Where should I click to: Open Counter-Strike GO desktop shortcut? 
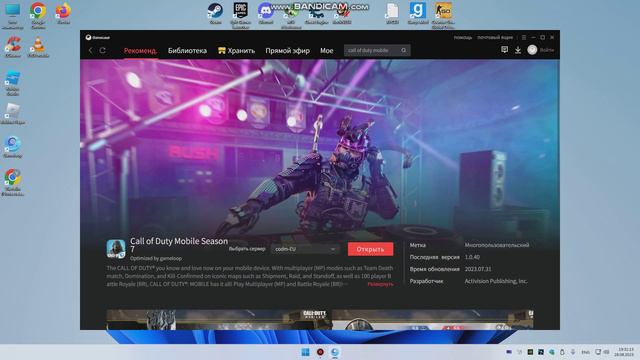coord(443,15)
